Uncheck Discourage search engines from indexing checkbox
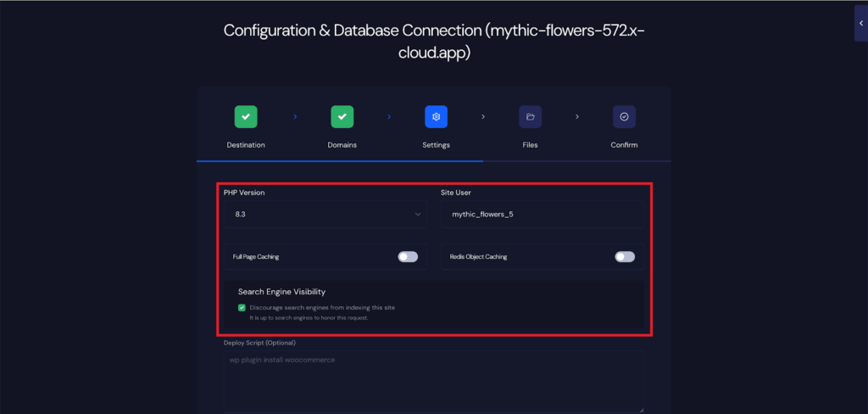Screen dimensions: 868x414 tap(242, 307)
